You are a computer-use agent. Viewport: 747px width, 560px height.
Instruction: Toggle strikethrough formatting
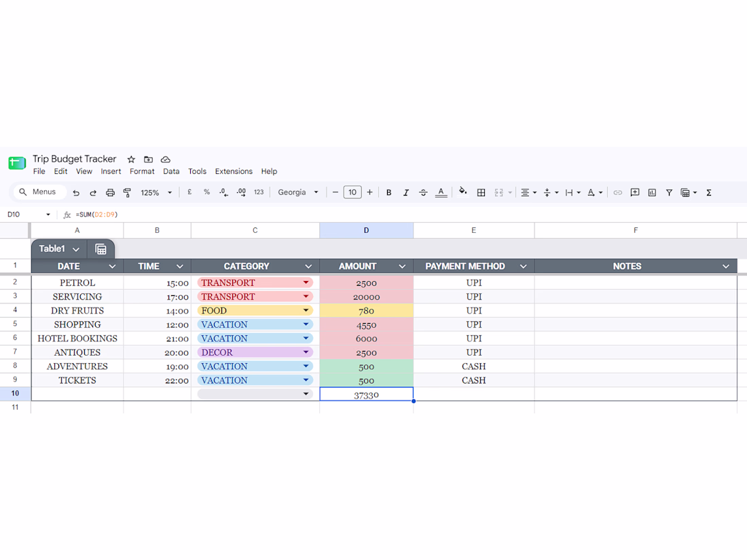(423, 192)
